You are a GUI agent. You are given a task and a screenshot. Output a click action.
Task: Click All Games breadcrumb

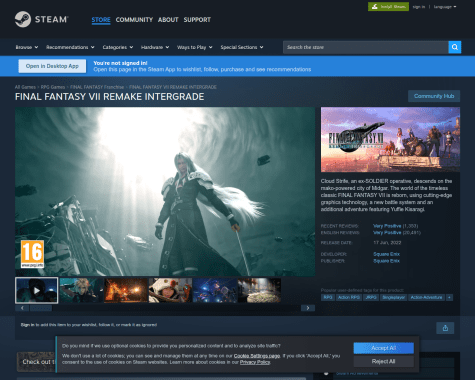coord(25,87)
